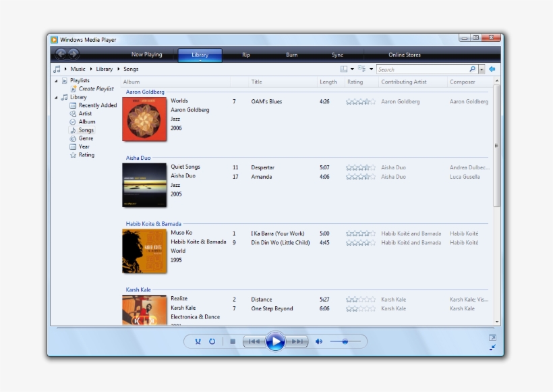This screenshot has width=553, height=392.
Task: Open the Now Playing tab
Action: (x=147, y=55)
